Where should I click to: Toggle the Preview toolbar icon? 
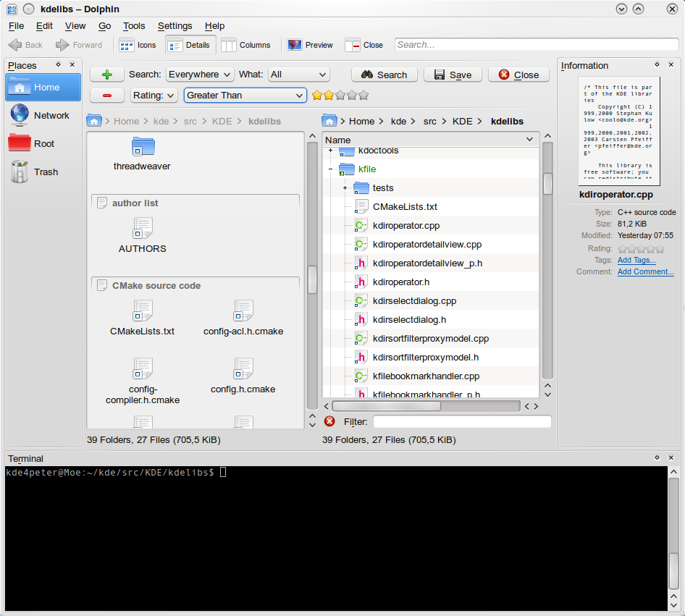pyautogui.click(x=310, y=45)
